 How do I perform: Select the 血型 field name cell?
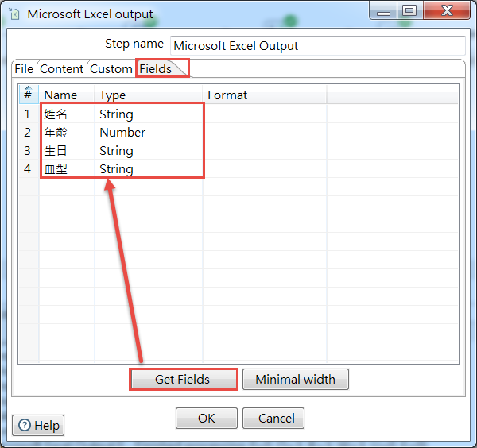[67, 169]
